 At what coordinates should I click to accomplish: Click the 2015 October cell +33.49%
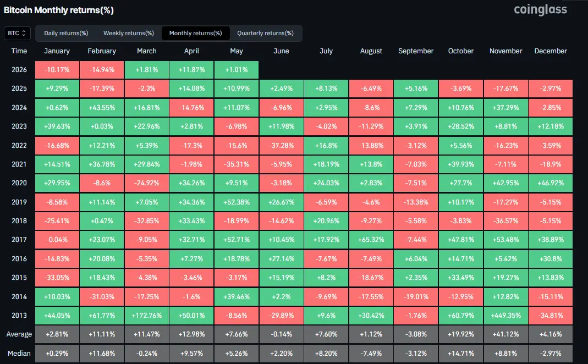coord(461,278)
